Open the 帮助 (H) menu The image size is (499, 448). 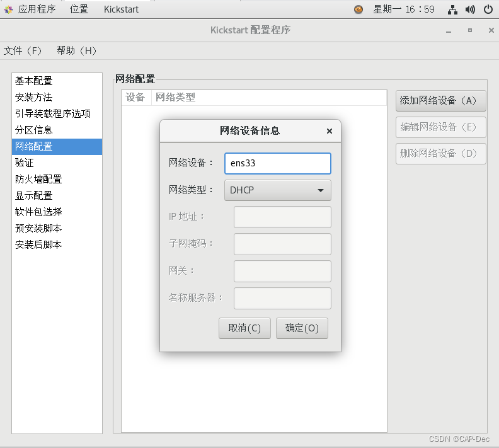click(76, 50)
